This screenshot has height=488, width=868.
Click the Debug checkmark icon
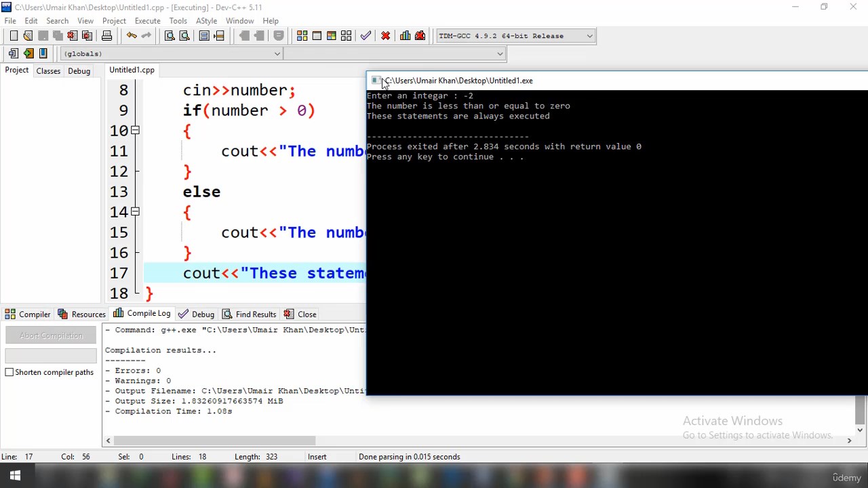tap(366, 36)
